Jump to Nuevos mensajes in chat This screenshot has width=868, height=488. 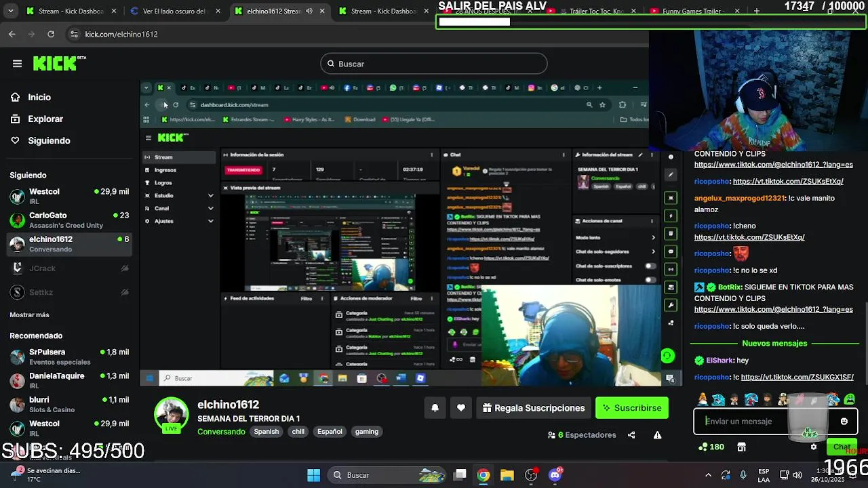tap(774, 344)
